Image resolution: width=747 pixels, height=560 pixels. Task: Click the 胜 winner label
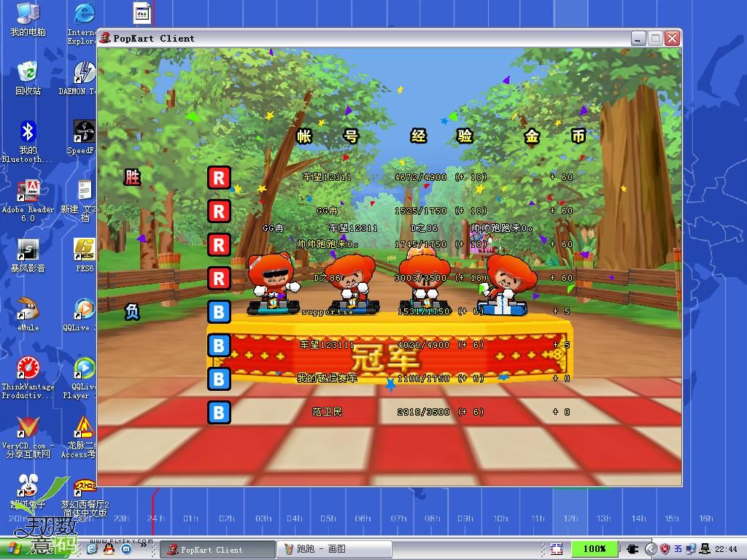click(x=132, y=177)
